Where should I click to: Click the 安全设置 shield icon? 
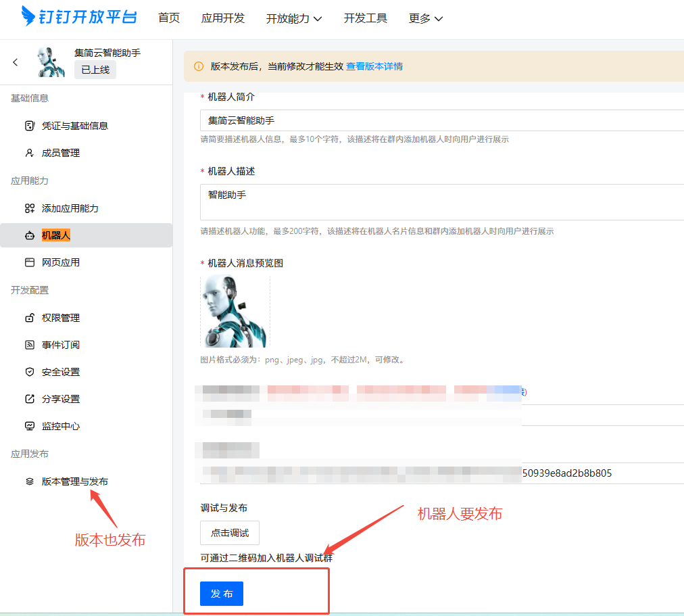[x=30, y=372]
